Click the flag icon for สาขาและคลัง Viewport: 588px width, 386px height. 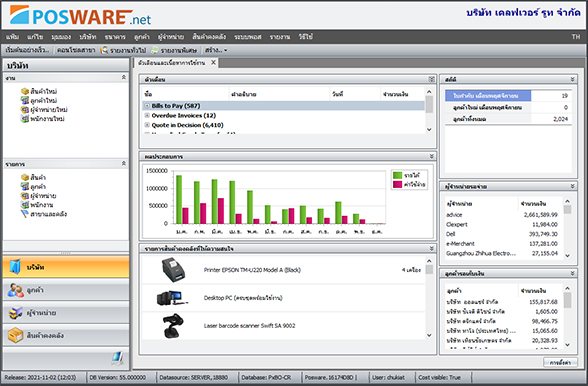click(x=25, y=214)
